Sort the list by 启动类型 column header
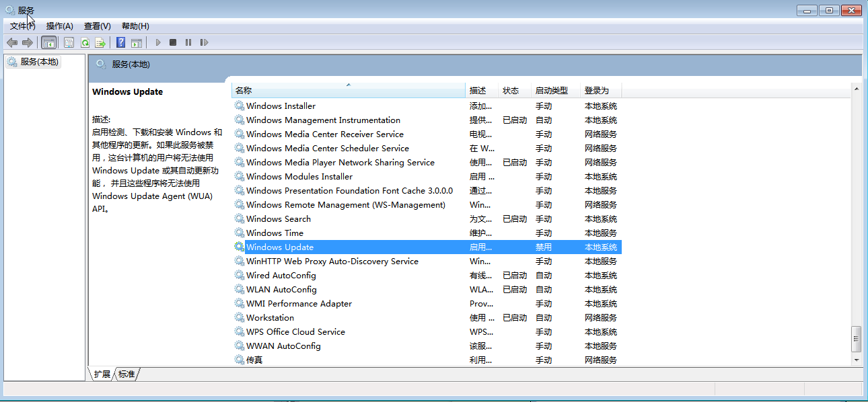Viewport: 868px width, 402px height. click(551, 90)
